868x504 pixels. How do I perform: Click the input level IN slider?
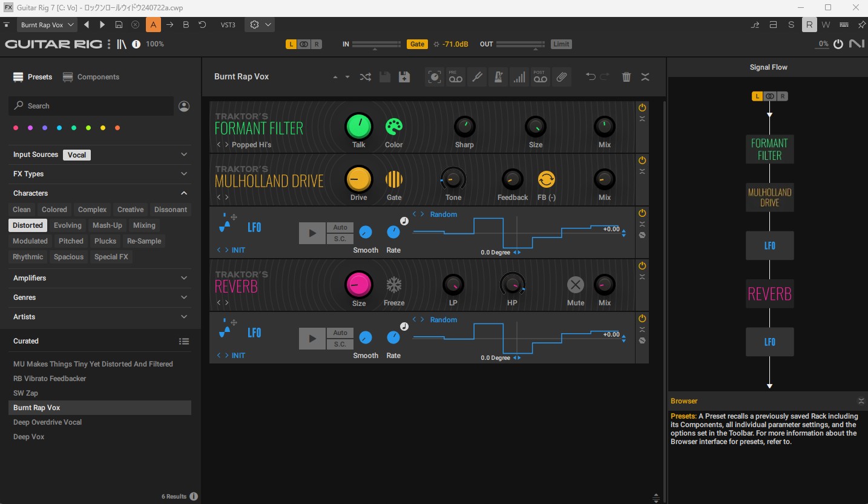(x=376, y=44)
